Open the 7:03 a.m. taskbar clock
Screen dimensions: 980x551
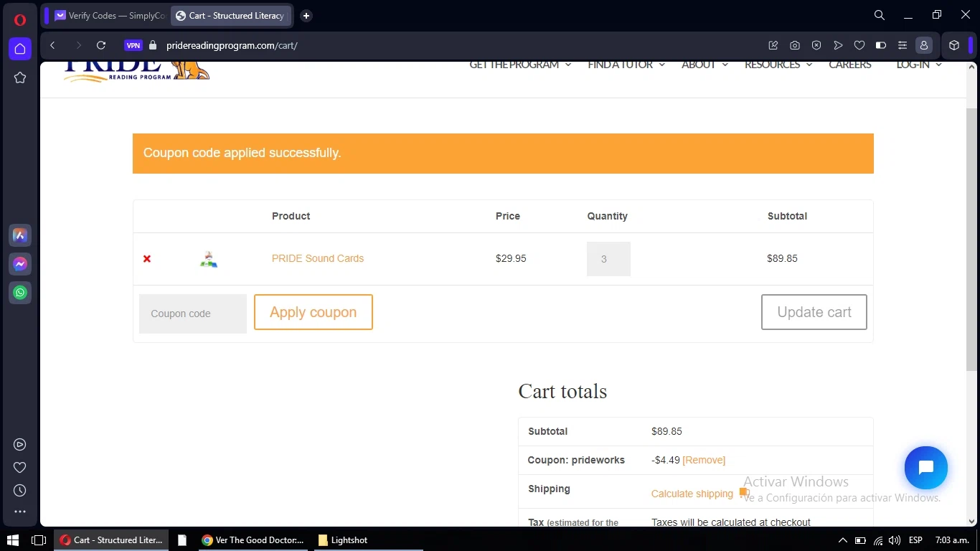click(x=952, y=540)
